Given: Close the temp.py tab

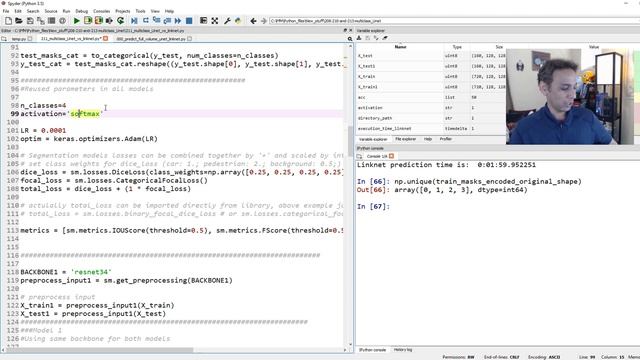Looking at the screenshot, I should (30, 39).
